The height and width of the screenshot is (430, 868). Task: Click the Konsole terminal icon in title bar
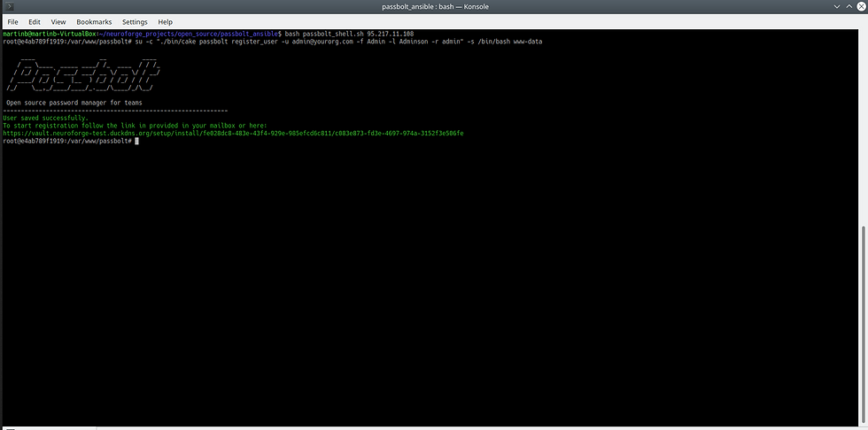(x=9, y=6)
